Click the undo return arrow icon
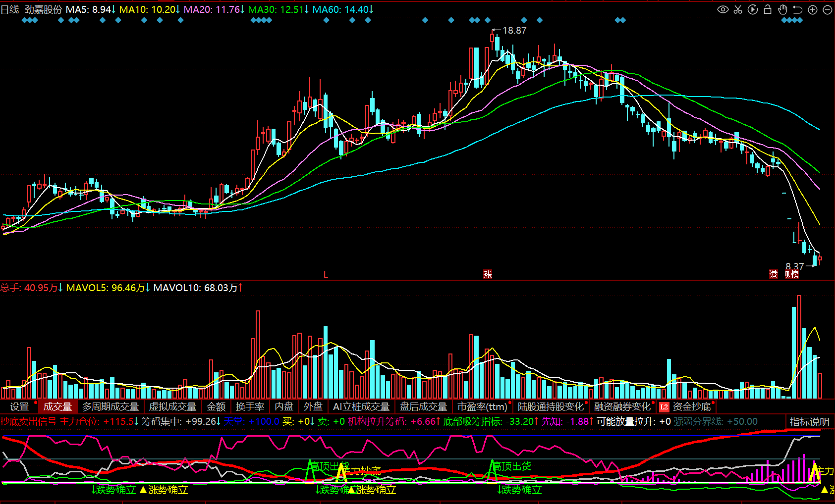This screenshot has width=835, height=504. point(797,9)
